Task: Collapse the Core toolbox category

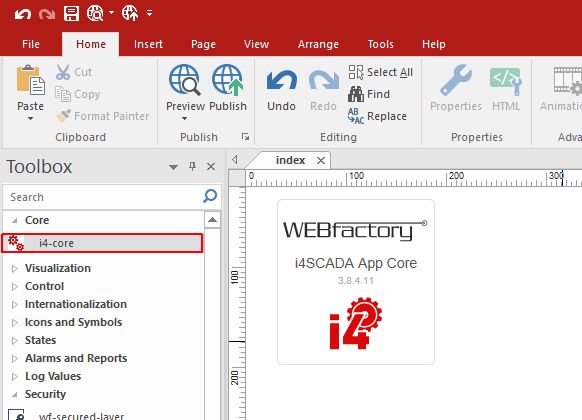Action: pos(14,220)
